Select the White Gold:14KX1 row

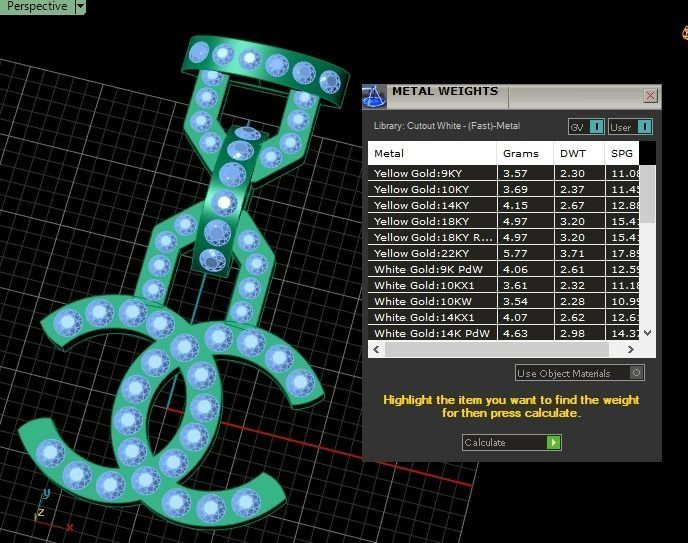point(503,317)
